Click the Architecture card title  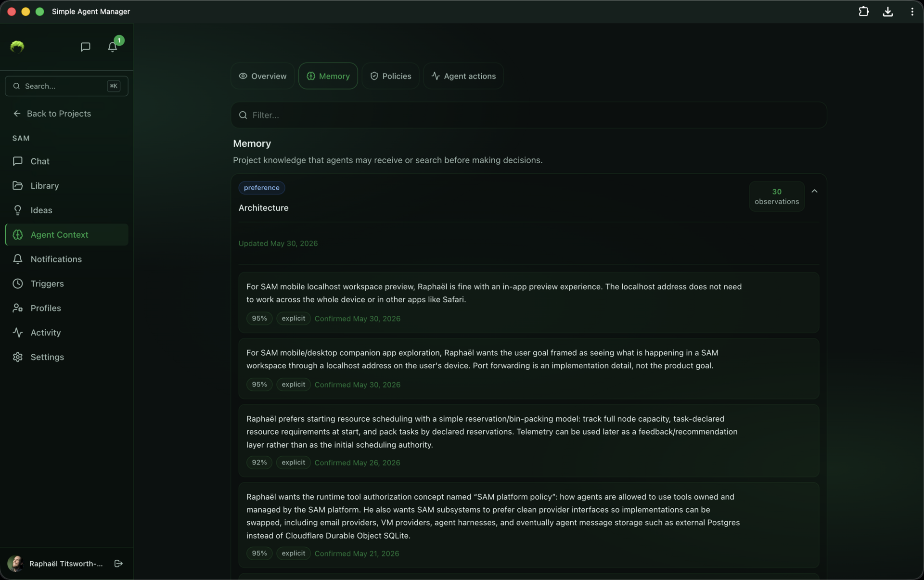point(264,208)
